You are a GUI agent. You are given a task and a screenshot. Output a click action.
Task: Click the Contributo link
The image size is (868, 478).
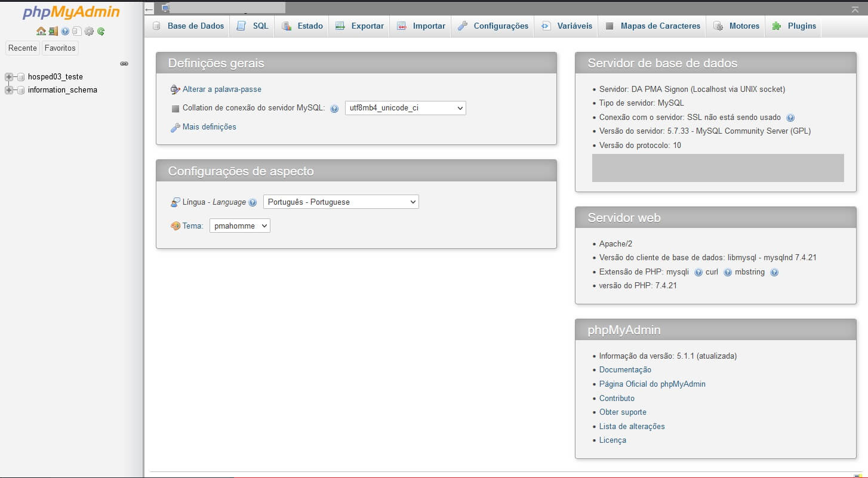pyautogui.click(x=617, y=399)
